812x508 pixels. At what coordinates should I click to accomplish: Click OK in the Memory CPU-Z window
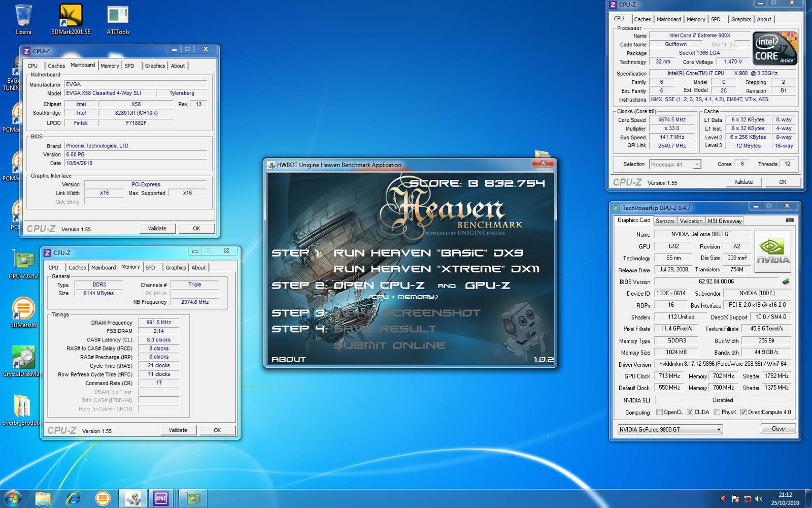(217, 430)
